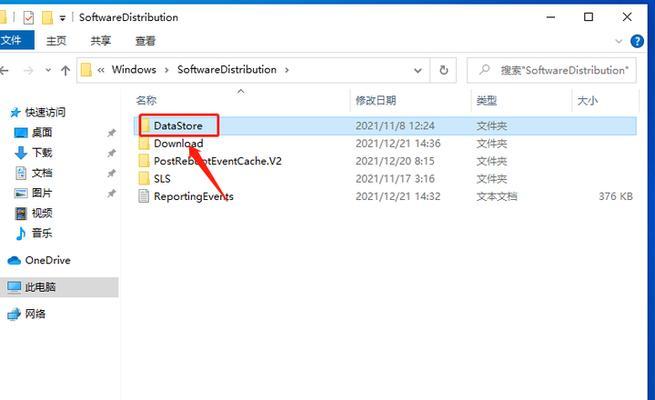The height and width of the screenshot is (400, 655).
Task: Open 下载 in quick access
Action: pos(42,153)
